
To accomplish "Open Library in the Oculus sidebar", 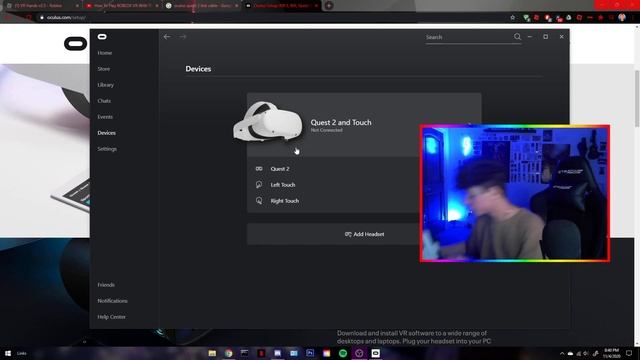I will pyautogui.click(x=105, y=85).
